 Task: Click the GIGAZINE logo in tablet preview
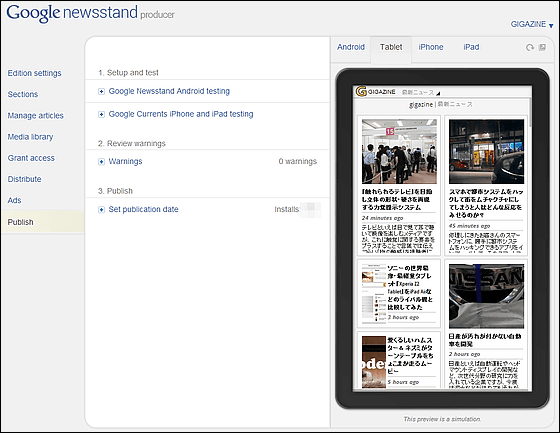376,91
